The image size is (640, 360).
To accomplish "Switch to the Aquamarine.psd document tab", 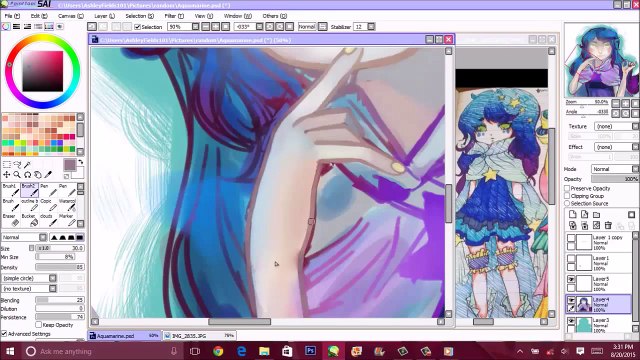I will click(124, 336).
